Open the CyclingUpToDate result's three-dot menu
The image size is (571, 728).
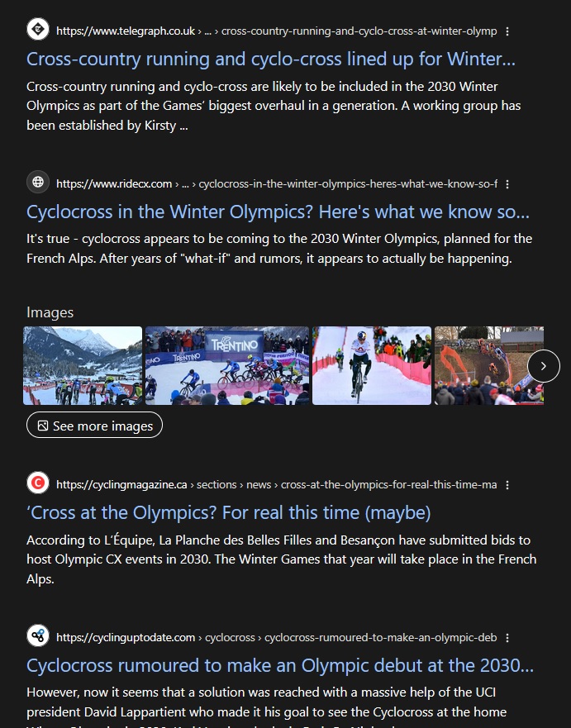click(x=507, y=637)
